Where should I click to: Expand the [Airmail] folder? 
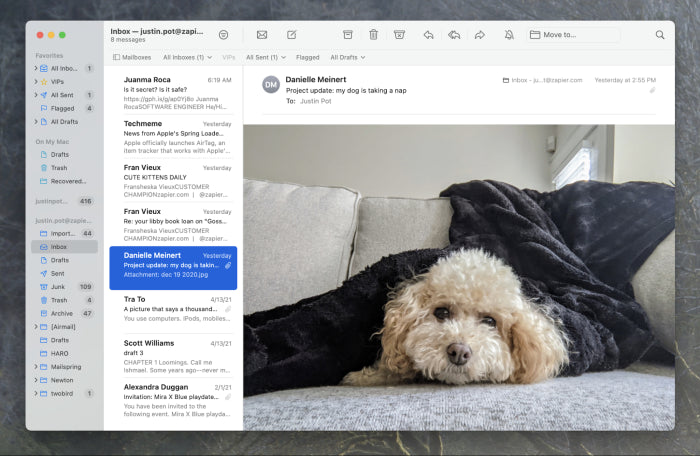tap(36, 327)
